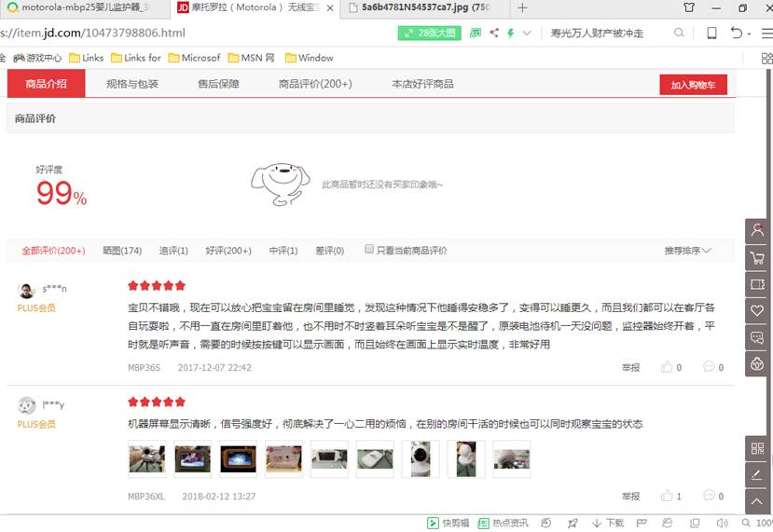Image resolution: width=773 pixels, height=532 pixels.
Task: Tick 只看当前商品评价 checkbox
Action: [369, 250]
